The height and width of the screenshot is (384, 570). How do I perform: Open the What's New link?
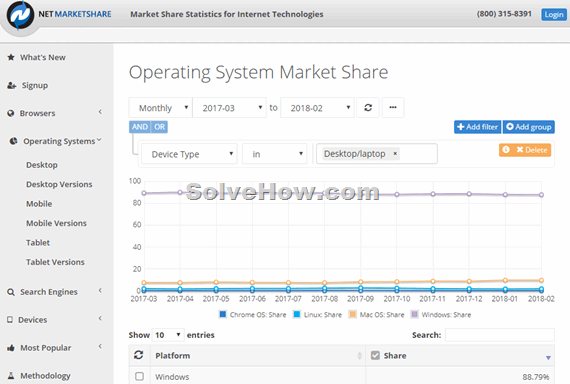click(x=43, y=57)
